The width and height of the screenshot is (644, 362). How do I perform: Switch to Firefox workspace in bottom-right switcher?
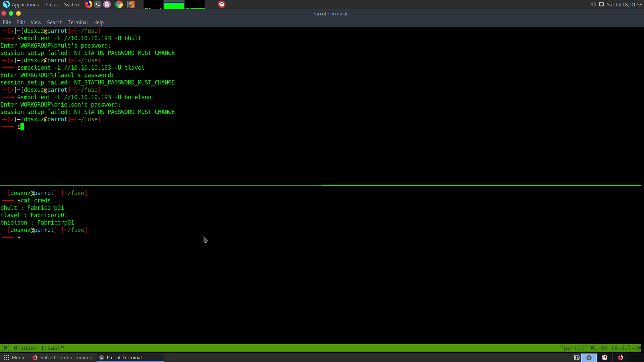click(621, 358)
